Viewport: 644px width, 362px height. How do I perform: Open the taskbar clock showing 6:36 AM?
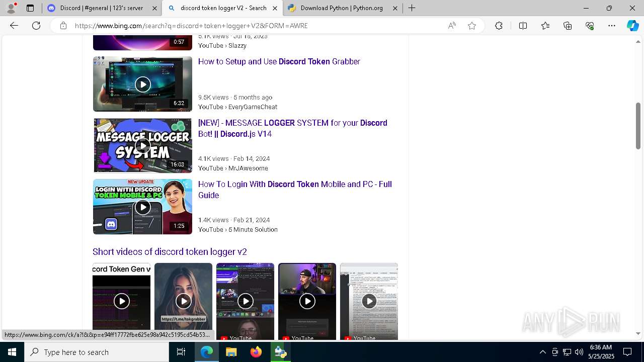pos(601,352)
